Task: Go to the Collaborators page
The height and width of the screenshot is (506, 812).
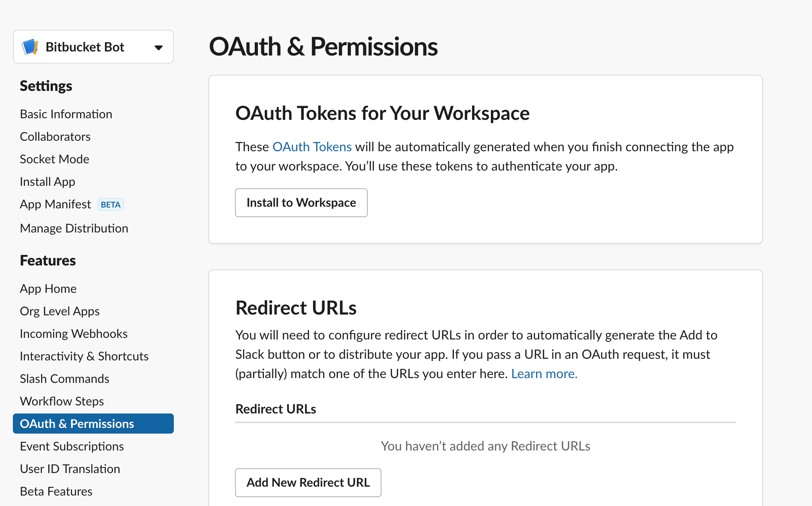Action: (55, 137)
